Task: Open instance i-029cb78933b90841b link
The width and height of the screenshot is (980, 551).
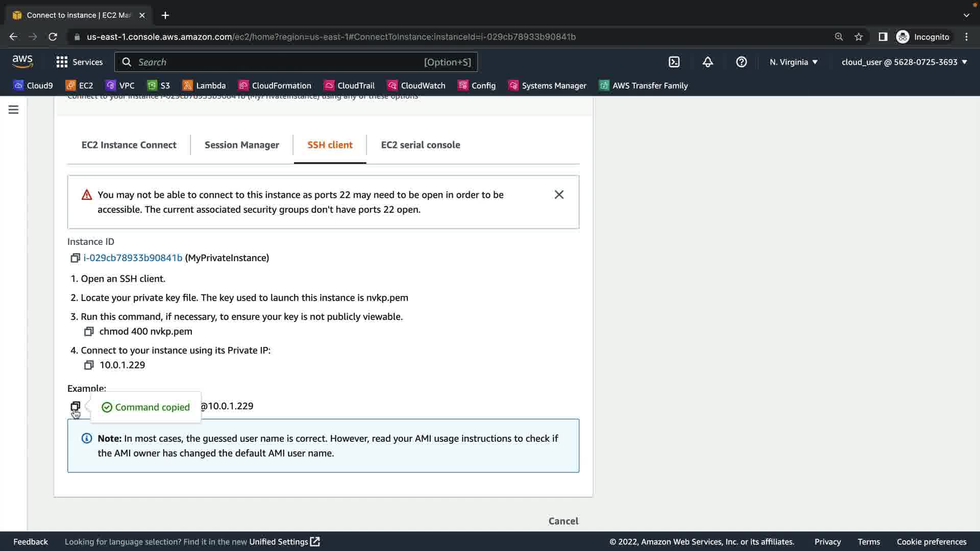Action: [133, 258]
